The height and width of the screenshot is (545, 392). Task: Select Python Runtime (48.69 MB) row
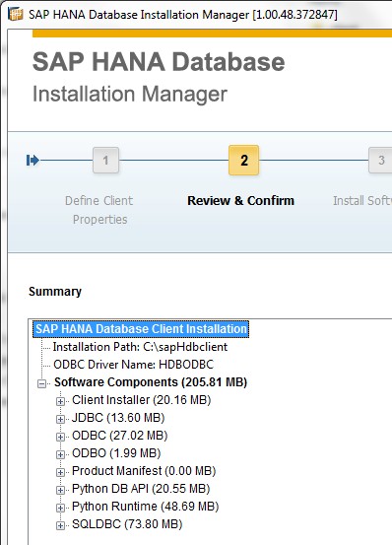click(x=145, y=507)
